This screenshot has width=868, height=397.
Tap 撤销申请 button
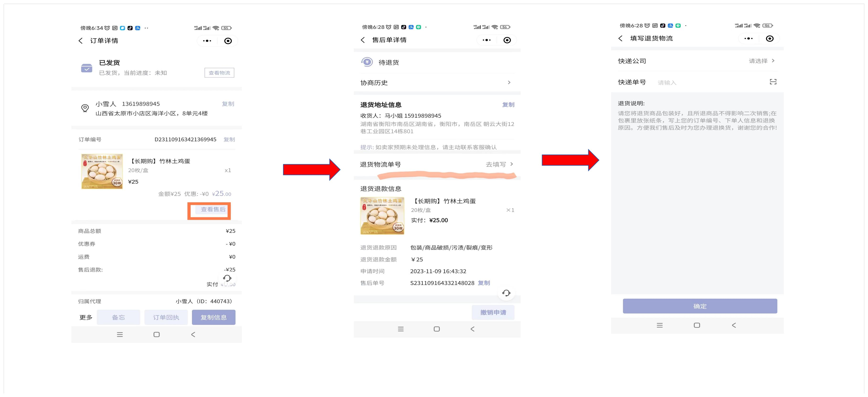click(x=493, y=313)
